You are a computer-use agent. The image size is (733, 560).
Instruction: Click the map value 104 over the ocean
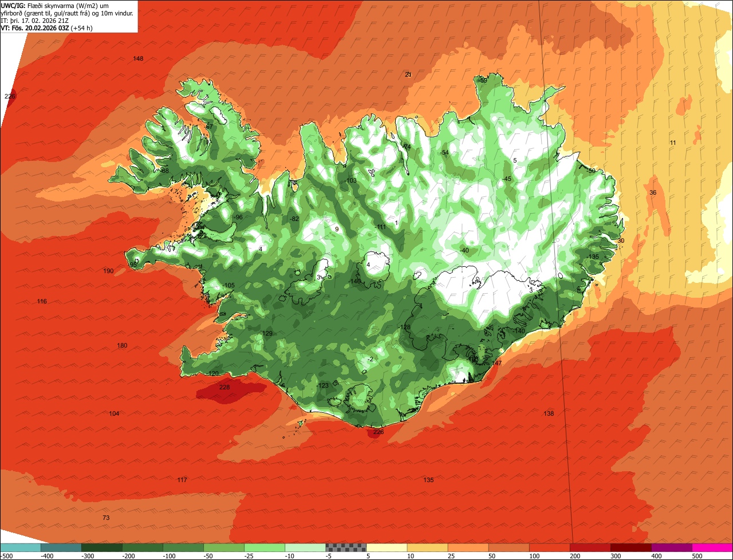coord(115,413)
